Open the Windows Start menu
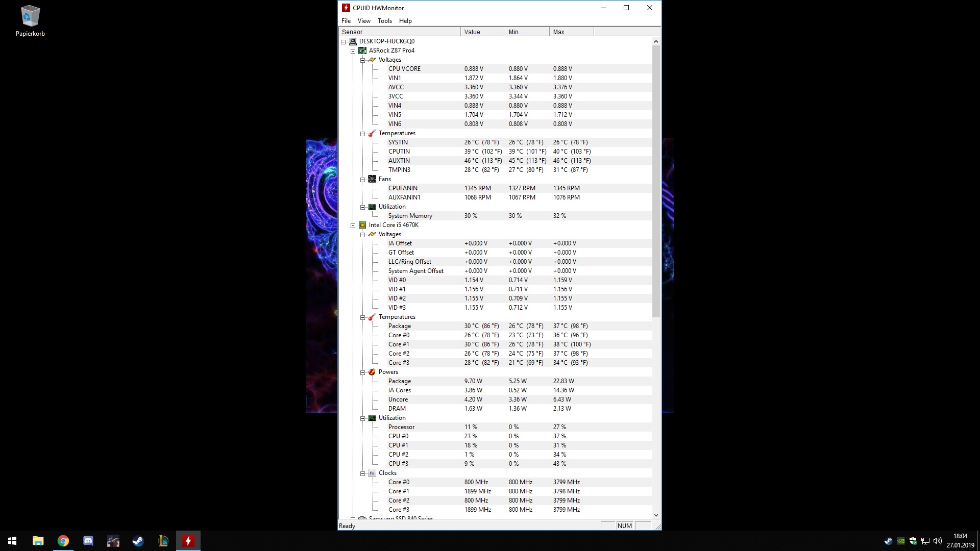The width and height of the screenshot is (980, 551). coord(12,541)
